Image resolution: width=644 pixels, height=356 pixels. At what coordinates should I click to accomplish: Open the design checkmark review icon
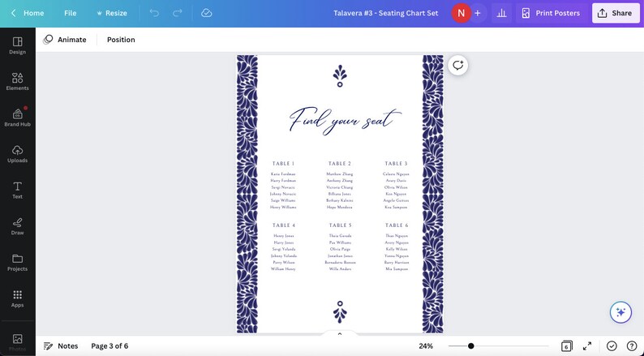tap(612, 345)
